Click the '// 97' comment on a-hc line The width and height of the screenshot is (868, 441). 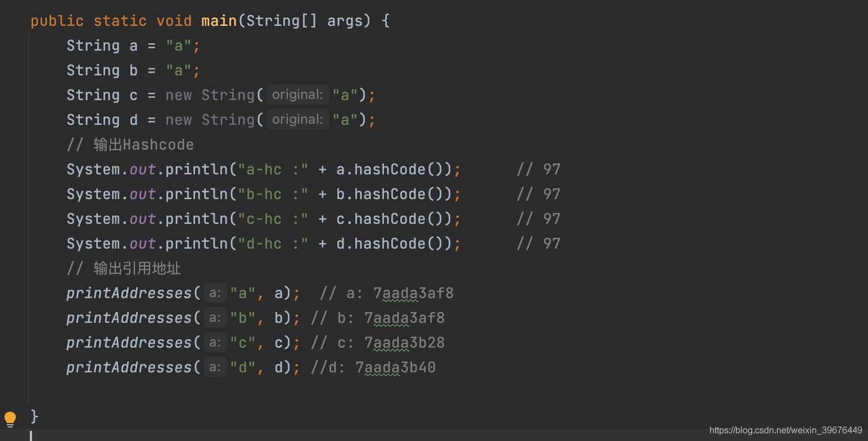click(x=539, y=170)
